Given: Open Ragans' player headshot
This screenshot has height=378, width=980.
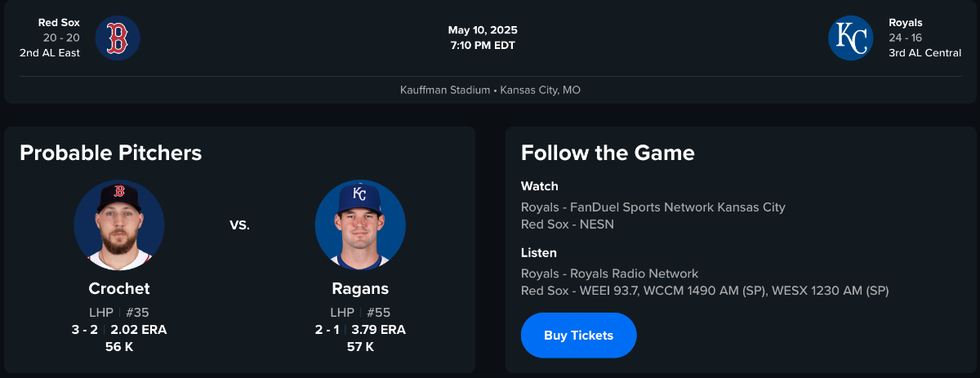Looking at the screenshot, I should coord(360,225).
